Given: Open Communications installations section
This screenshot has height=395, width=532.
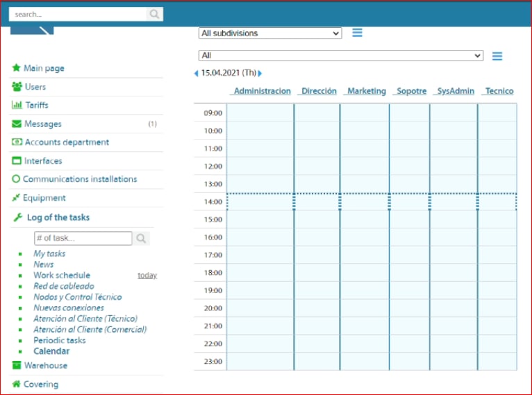Looking at the screenshot, I should click(80, 179).
